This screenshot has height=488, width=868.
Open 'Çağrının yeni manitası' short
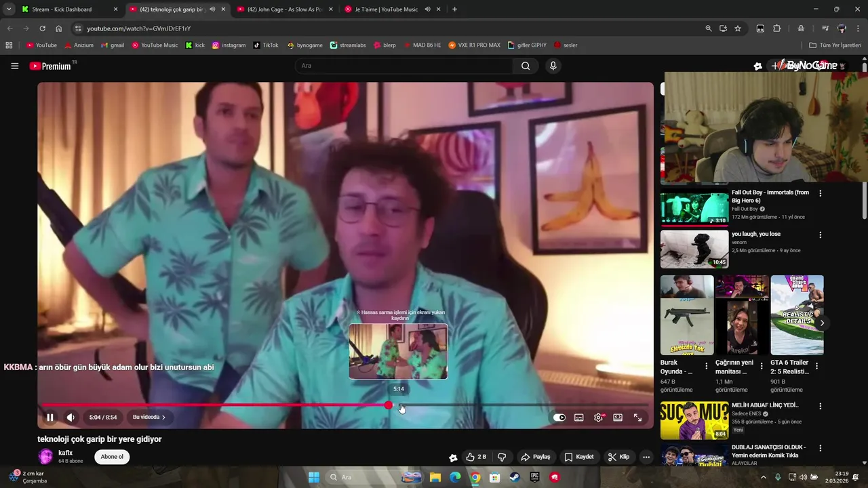(x=742, y=314)
